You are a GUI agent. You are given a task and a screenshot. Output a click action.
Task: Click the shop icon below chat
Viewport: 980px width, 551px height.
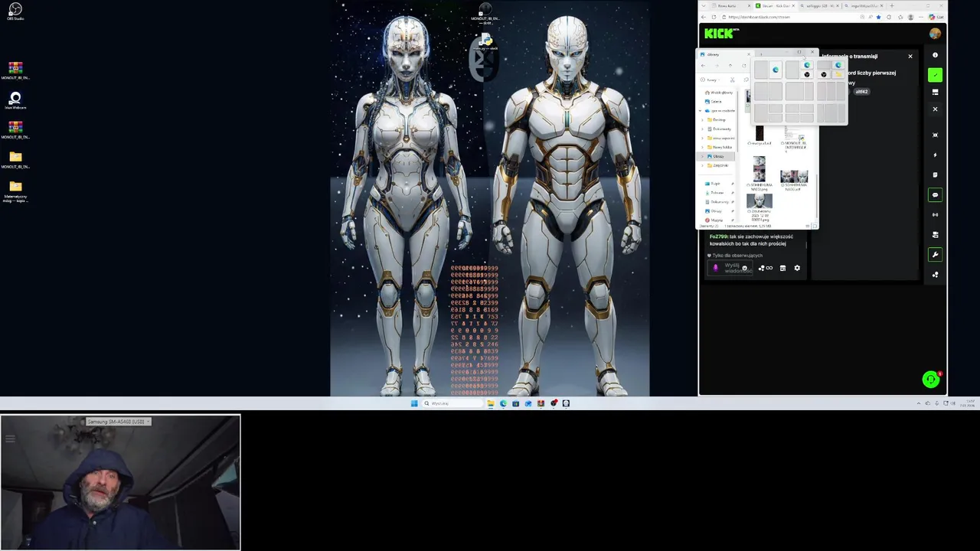click(782, 268)
